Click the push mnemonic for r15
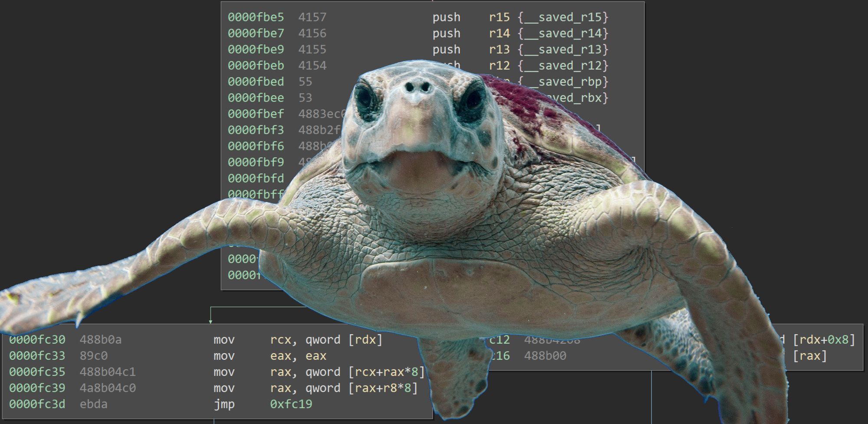 (446, 17)
